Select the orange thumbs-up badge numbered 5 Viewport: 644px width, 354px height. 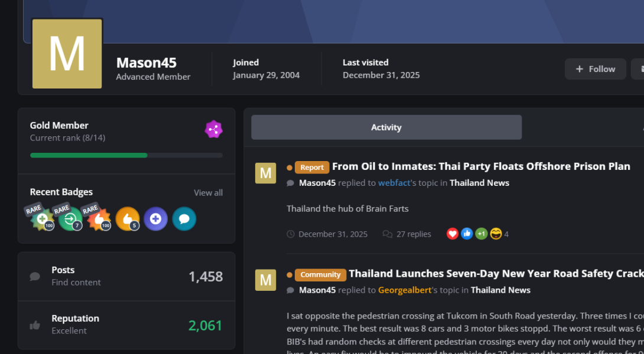pyautogui.click(x=127, y=219)
